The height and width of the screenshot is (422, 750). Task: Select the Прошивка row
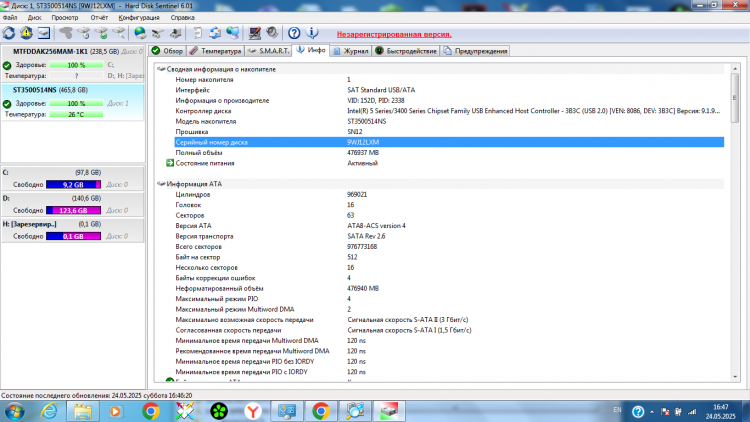pyautogui.click(x=449, y=132)
